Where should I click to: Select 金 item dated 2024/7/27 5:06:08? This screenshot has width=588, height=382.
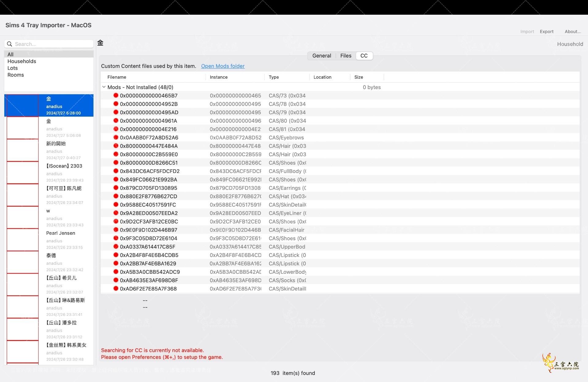pyautogui.click(x=49, y=128)
